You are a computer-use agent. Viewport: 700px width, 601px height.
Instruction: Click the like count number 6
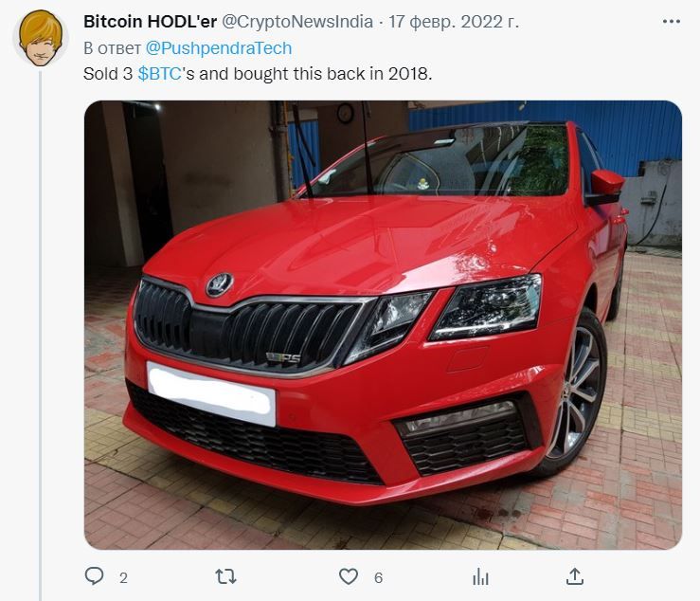coord(379,577)
